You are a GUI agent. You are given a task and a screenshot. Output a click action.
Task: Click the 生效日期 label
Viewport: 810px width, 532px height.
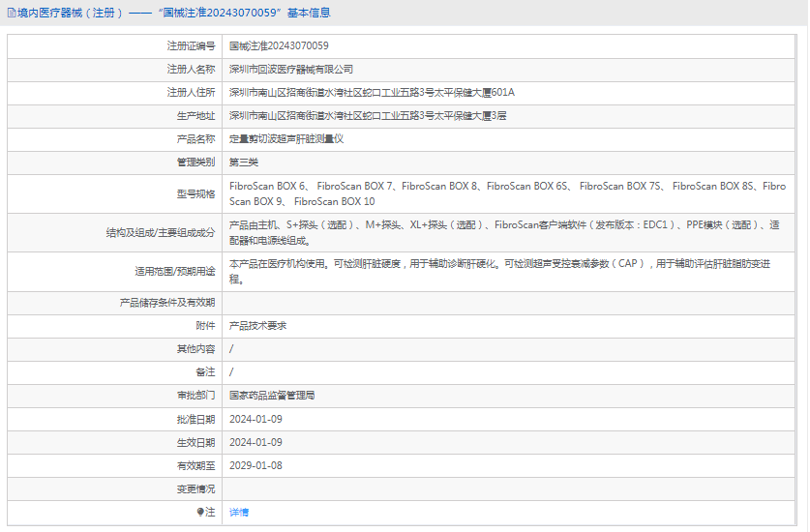195,442
